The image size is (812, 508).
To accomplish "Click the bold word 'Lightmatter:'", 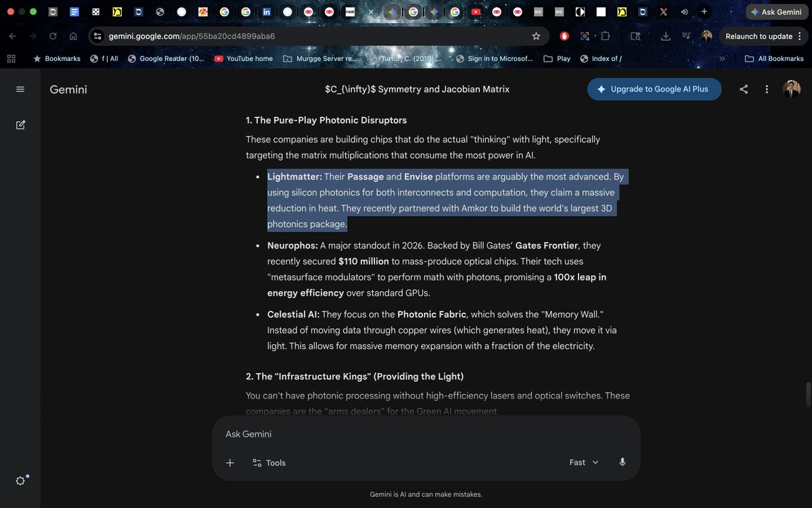I will tap(294, 177).
